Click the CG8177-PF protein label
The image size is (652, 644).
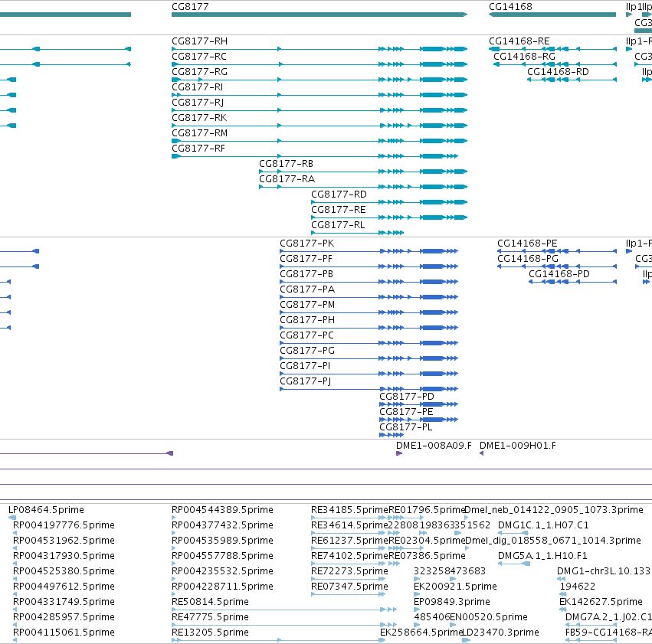306,259
